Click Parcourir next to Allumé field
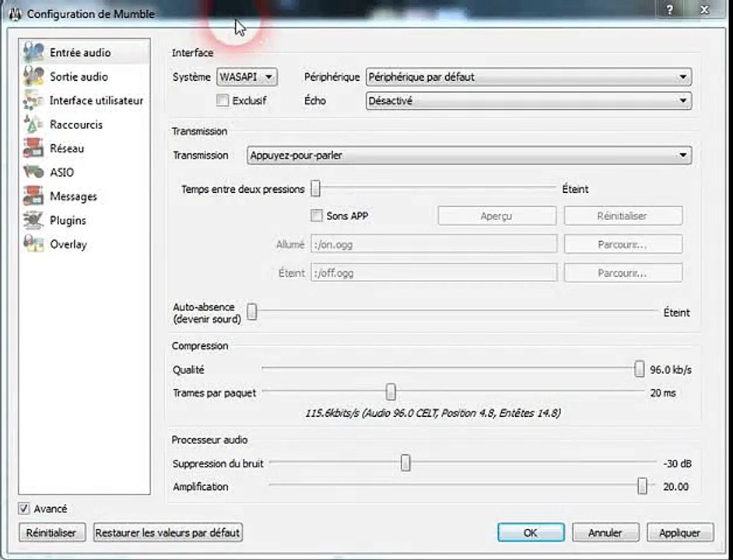 point(623,244)
